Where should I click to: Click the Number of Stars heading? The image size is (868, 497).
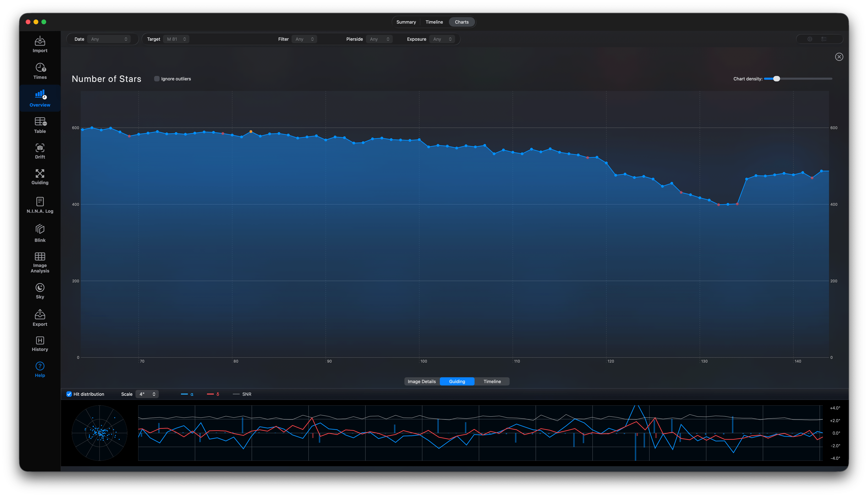pos(107,79)
